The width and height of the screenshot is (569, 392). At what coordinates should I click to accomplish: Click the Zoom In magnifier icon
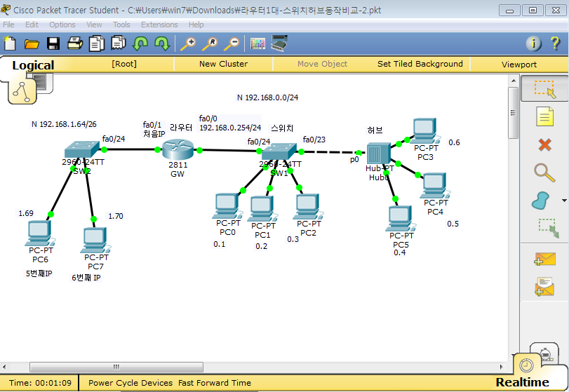click(188, 43)
